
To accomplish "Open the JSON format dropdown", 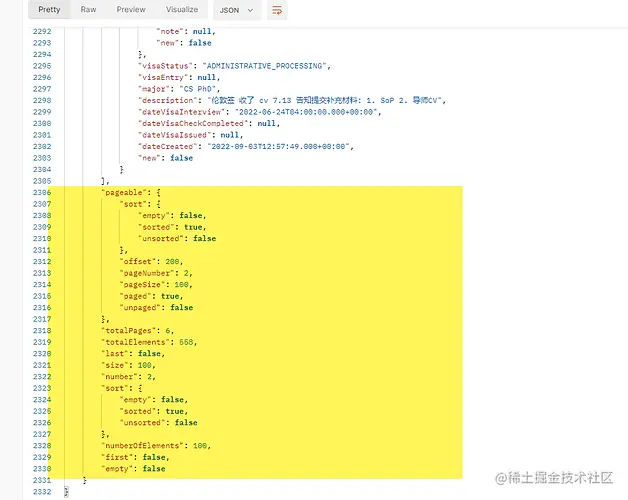I will coord(236,10).
